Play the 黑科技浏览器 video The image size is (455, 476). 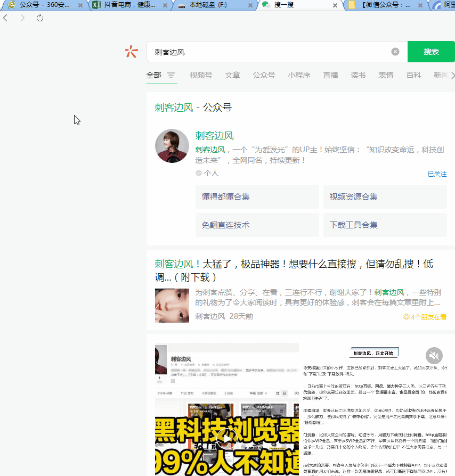(x=226, y=439)
